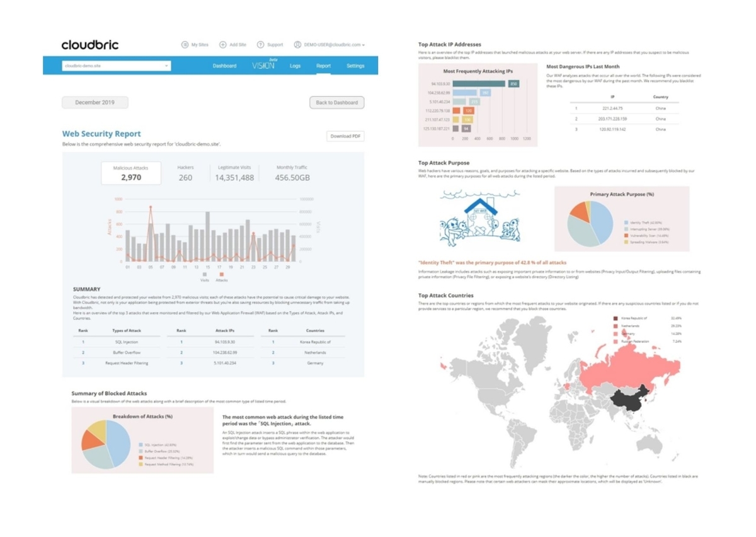
Task: Click the Spreading Malware legend swatch
Action: (626, 241)
